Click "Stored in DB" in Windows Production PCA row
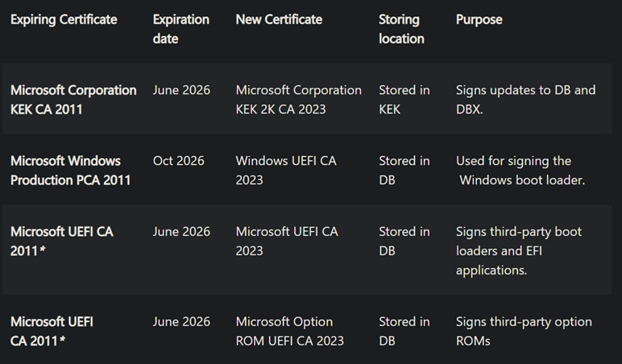 [x=404, y=170]
